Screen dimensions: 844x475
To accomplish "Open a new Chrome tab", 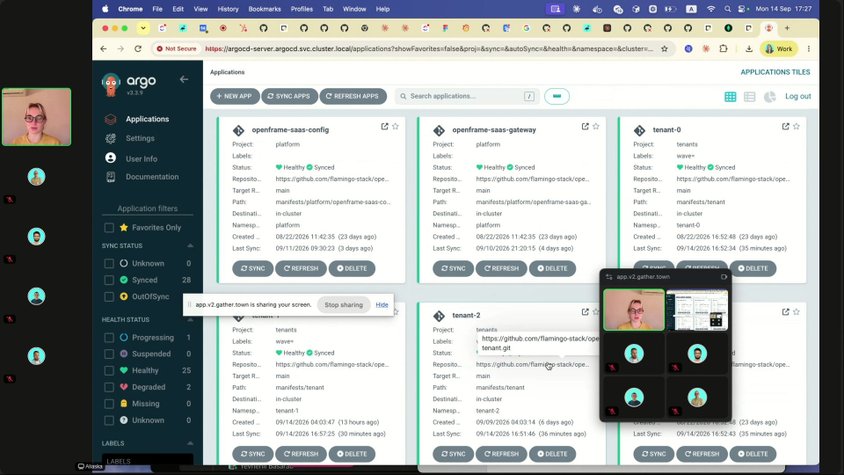I will click(787, 28).
